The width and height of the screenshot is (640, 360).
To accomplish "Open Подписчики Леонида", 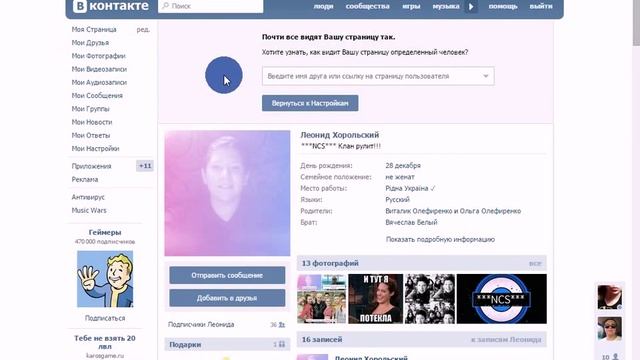I will [201, 324].
